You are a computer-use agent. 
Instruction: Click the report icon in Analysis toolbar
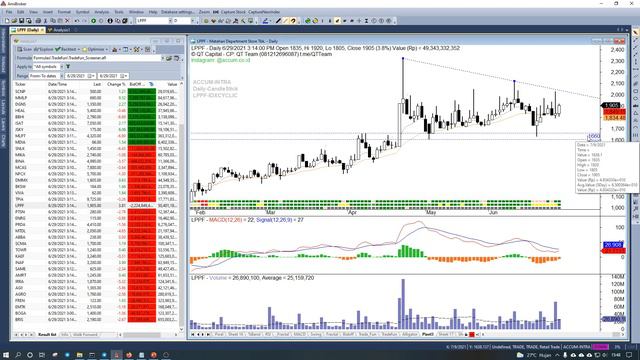(x=114, y=49)
